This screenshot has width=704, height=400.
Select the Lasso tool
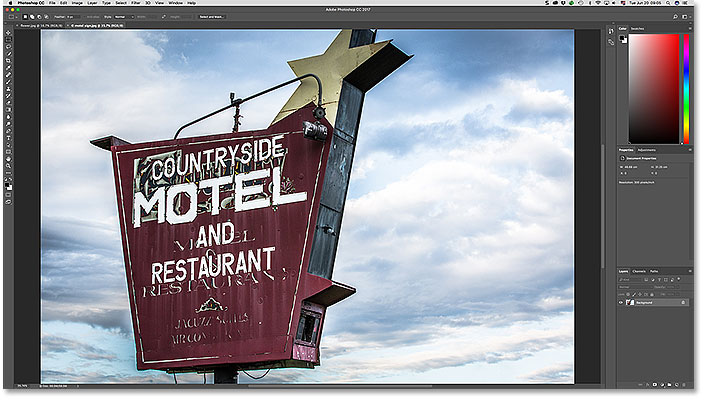click(9, 47)
